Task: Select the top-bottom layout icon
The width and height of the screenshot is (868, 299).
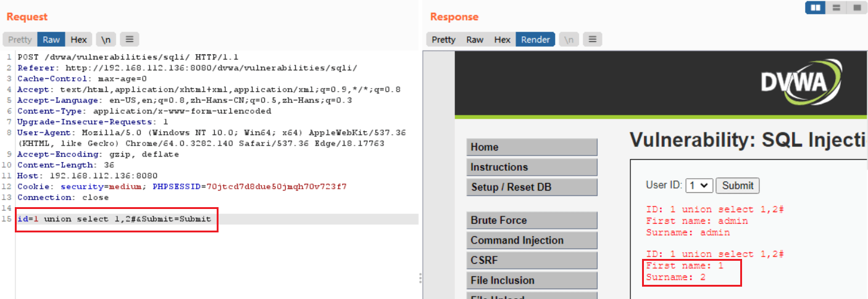Action: 836,8
